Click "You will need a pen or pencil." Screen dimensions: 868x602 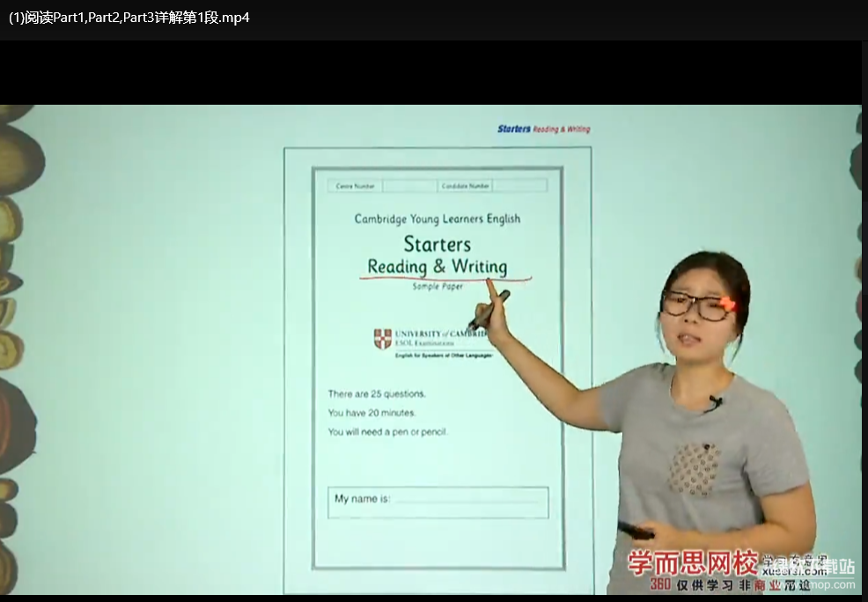pyautogui.click(x=387, y=431)
